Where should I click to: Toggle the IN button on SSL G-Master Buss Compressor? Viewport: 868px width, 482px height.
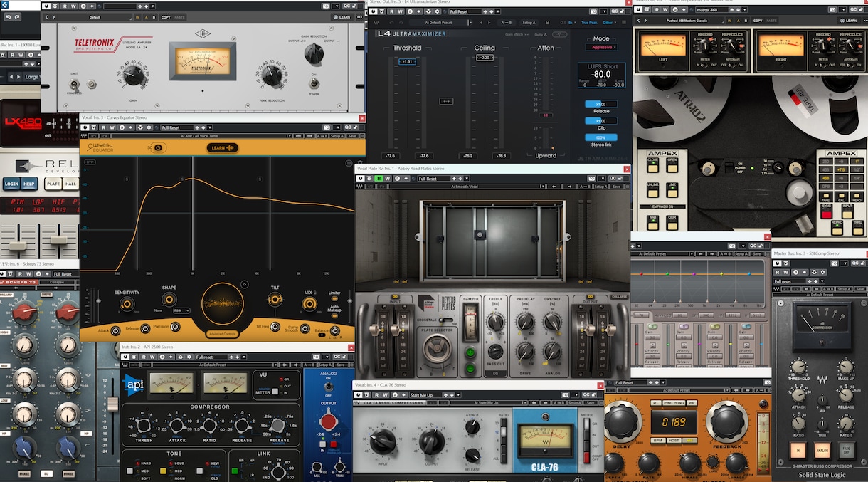point(799,450)
